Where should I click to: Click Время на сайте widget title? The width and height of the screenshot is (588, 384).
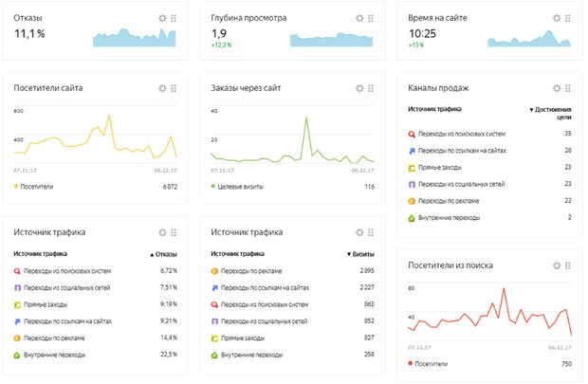point(437,18)
